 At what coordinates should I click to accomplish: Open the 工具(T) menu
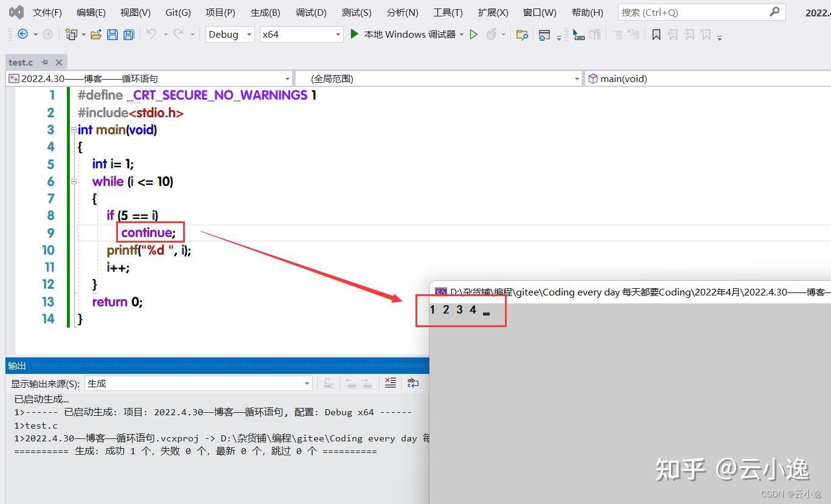[448, 12]
